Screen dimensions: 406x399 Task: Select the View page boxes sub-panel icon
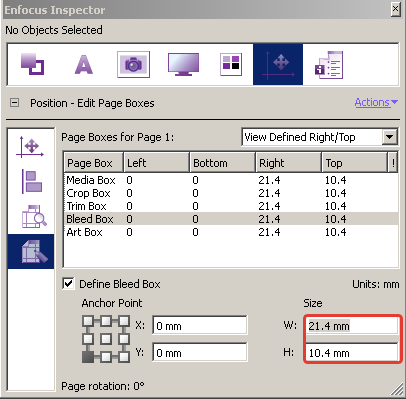click(x=34, y=217)
